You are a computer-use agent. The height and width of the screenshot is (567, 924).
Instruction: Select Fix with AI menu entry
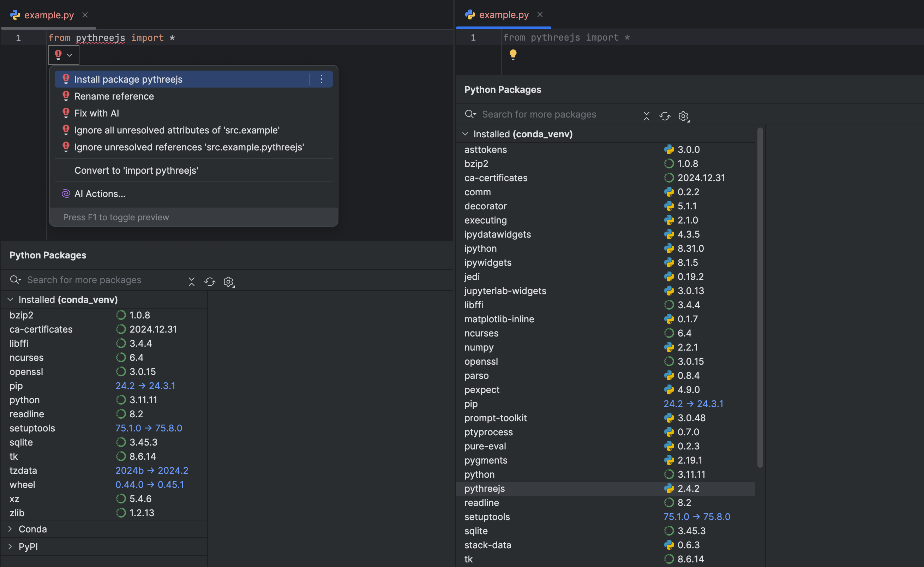[97, 113]
